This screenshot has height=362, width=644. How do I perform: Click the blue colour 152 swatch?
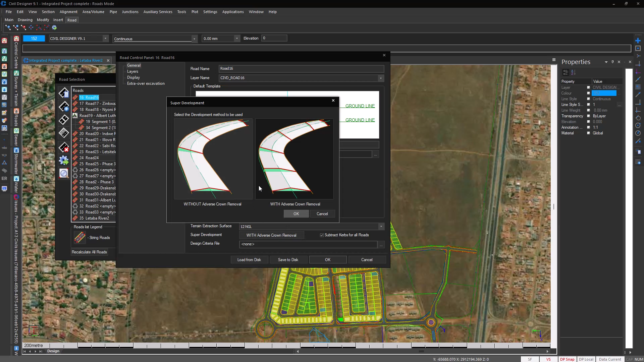[34, 39]
